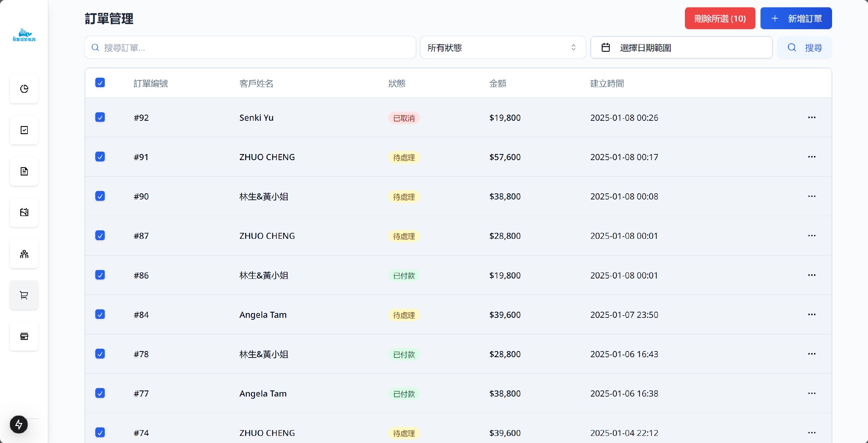Open the people group sidebar icon
This screenshot has height=443, width=868.
[24, 254]
